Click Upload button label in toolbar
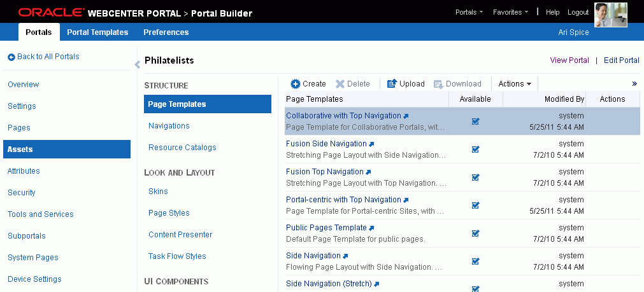This screenshot has width=644, height=292. (x=412, y=84)
